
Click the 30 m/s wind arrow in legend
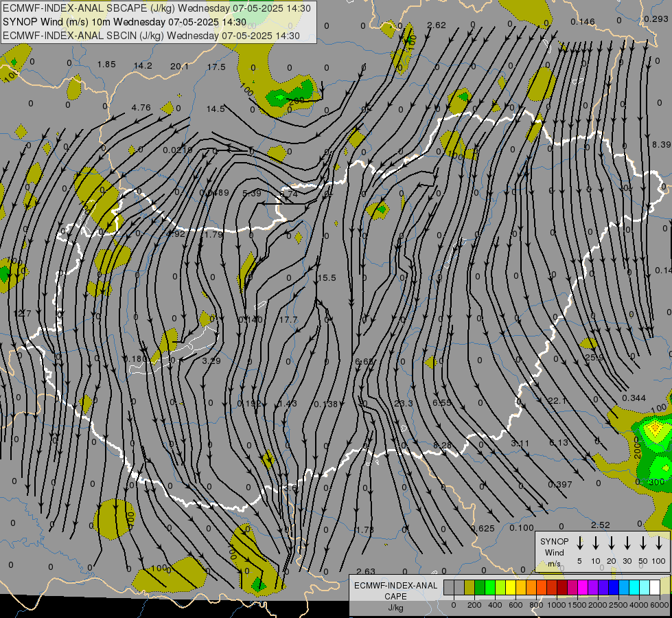[x=627, y=543]
